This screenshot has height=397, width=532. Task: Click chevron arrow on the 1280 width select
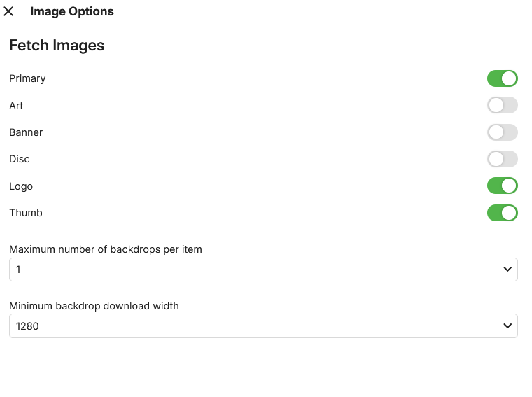pyautogui.click(x=507, y=326)
